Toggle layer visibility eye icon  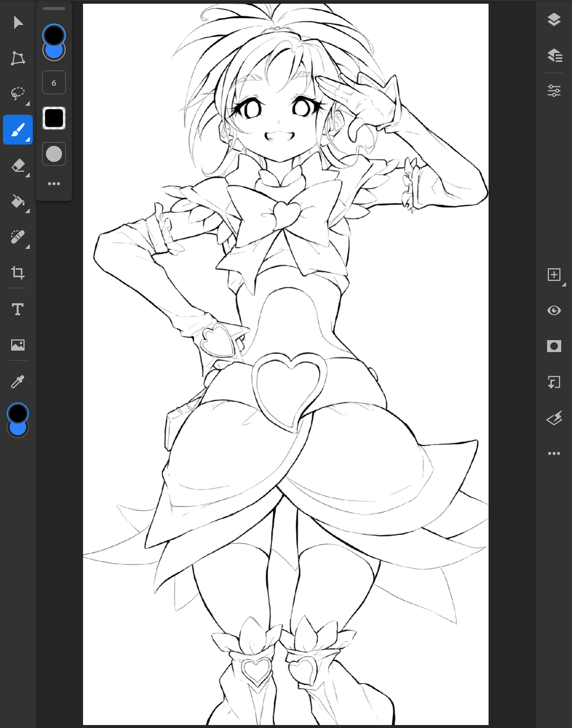coord(554,310)
